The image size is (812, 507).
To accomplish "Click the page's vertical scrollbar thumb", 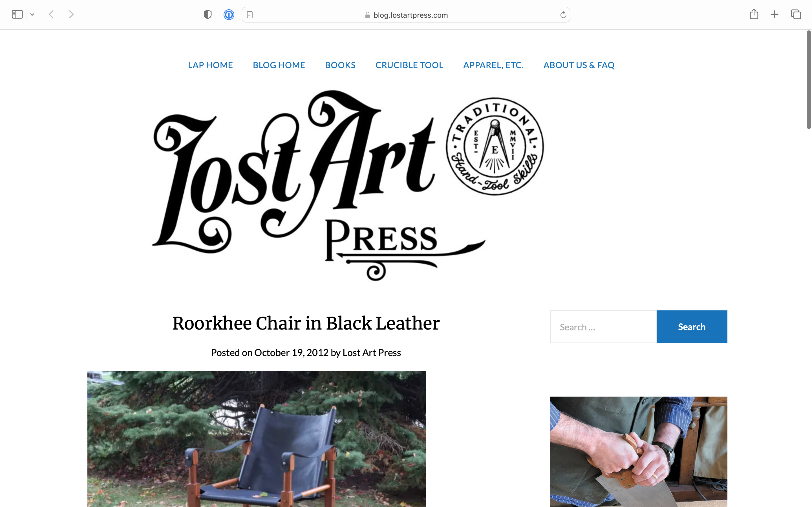I will pyautogui.click(x=809, y=79).
